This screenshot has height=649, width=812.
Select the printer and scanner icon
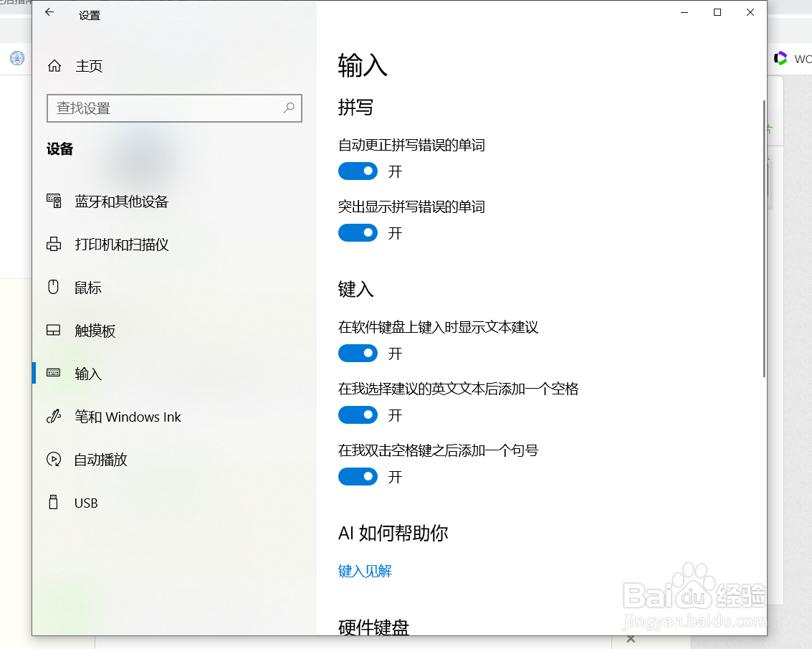(x=54, y=245)
